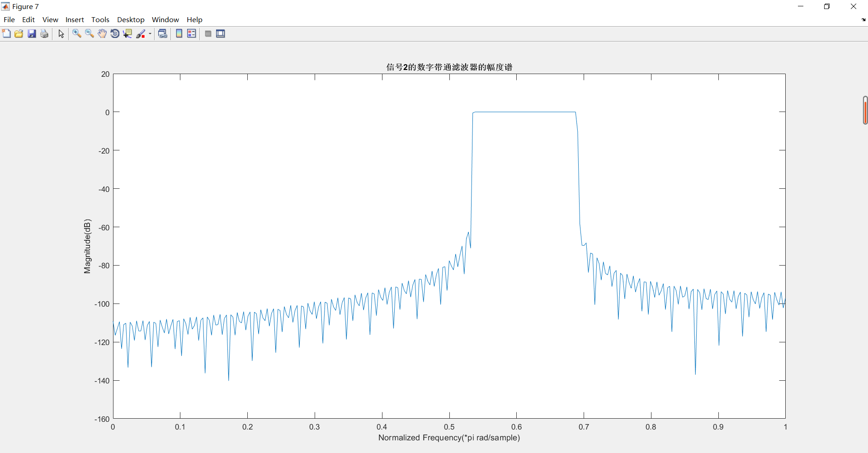
Task: Print the figure with the printer icon
Action: [44, 34]
